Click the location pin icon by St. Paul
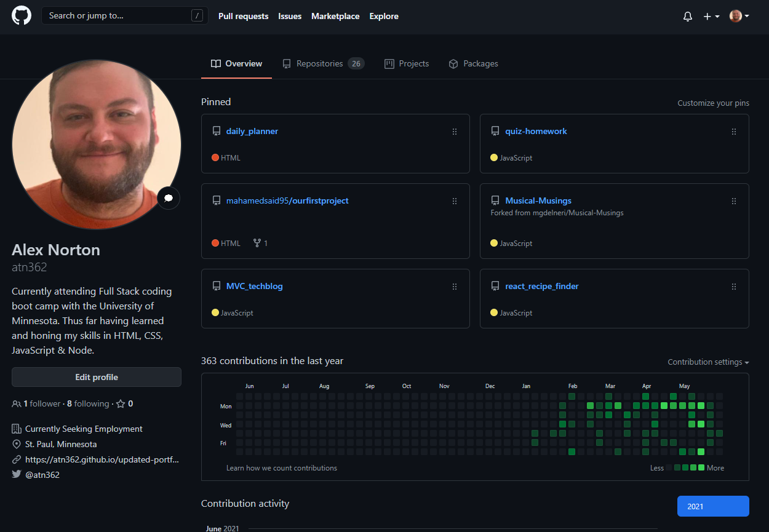Viewport: 769px width, 532px height. (17, 444)
